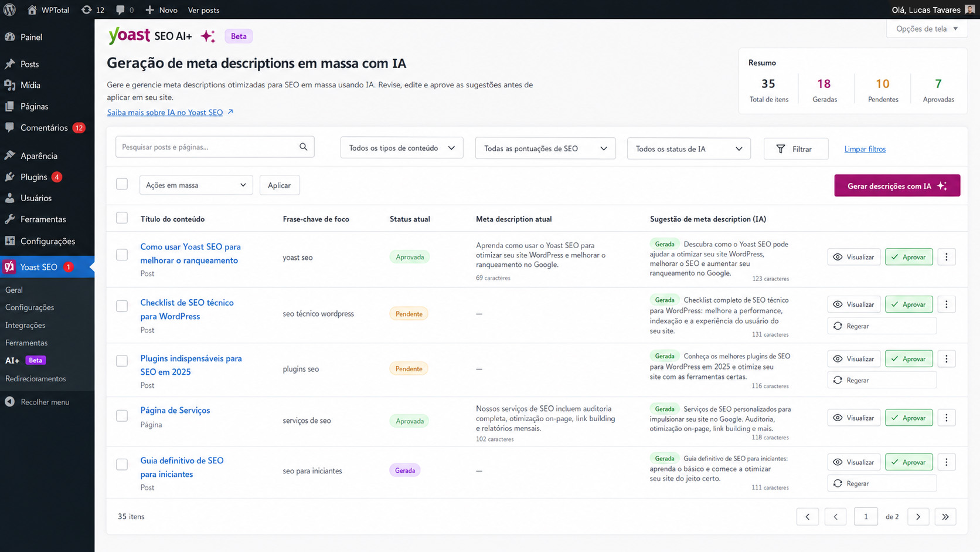
Task: Open Lucas Tavares user avatar
Action: [970, 9]
